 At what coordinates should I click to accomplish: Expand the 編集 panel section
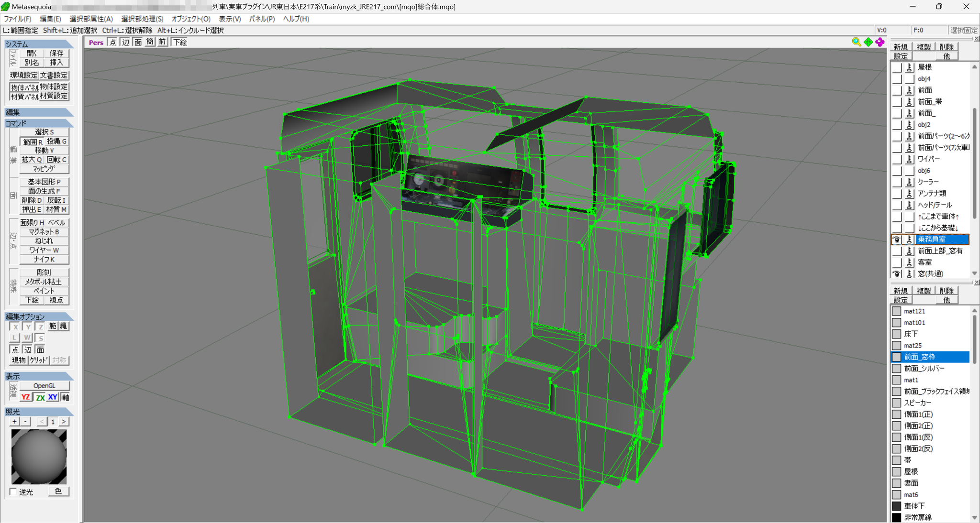(39, 112)
